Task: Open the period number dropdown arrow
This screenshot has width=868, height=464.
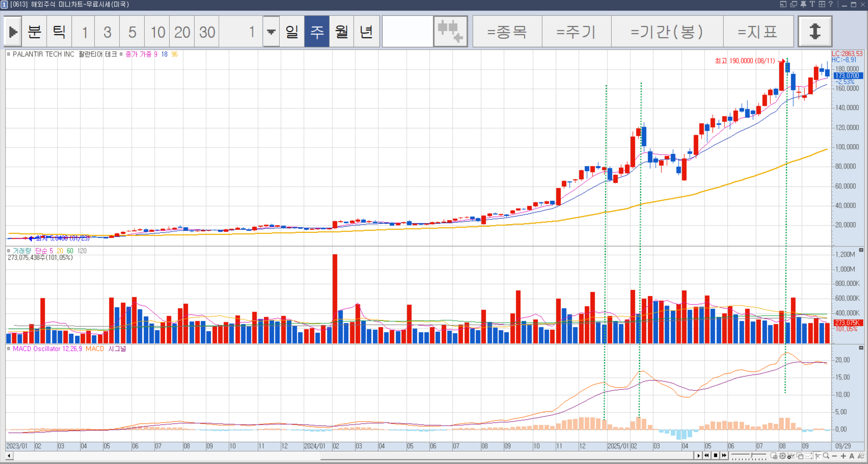Action: tap(271, 31)
